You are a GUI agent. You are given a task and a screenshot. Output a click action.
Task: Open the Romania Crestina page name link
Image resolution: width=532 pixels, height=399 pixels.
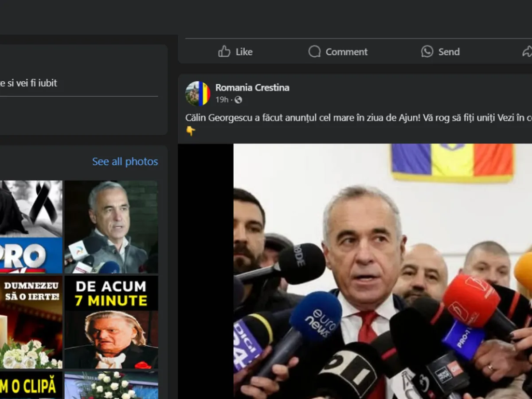252,88
